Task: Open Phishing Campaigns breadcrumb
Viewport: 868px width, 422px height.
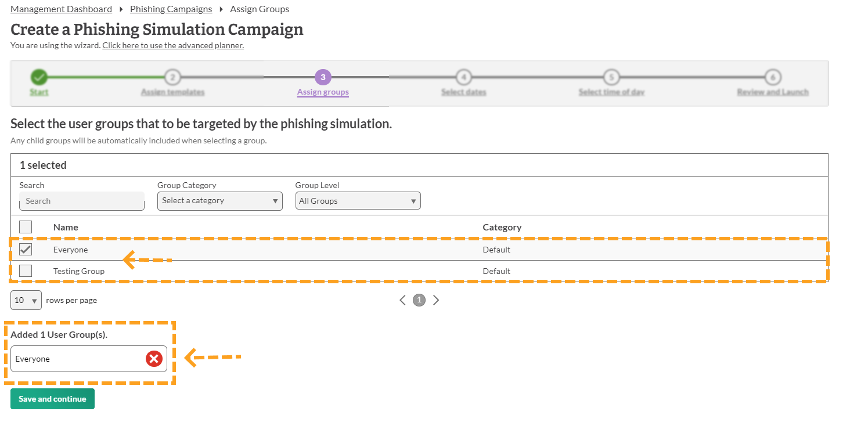Action: [171, 9]
